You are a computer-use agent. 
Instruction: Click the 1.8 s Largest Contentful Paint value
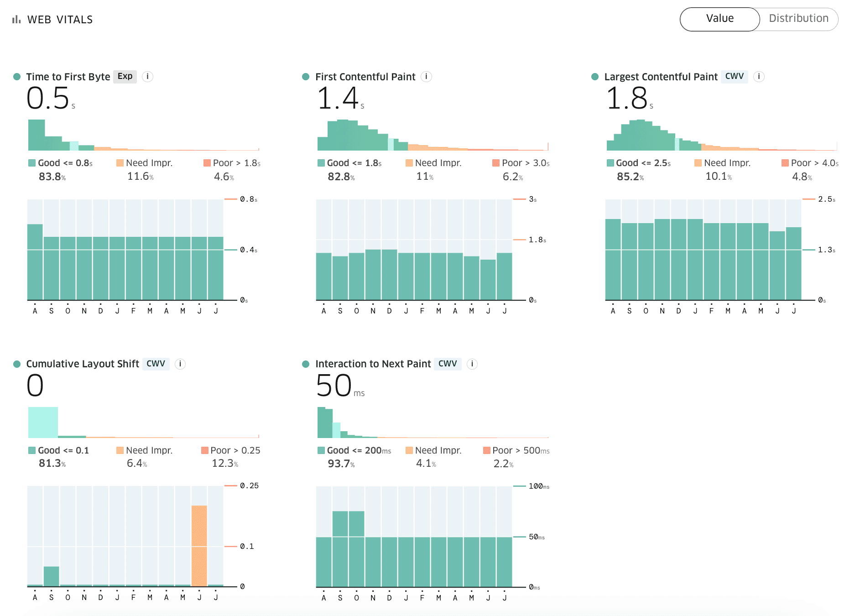pos(630,98)
